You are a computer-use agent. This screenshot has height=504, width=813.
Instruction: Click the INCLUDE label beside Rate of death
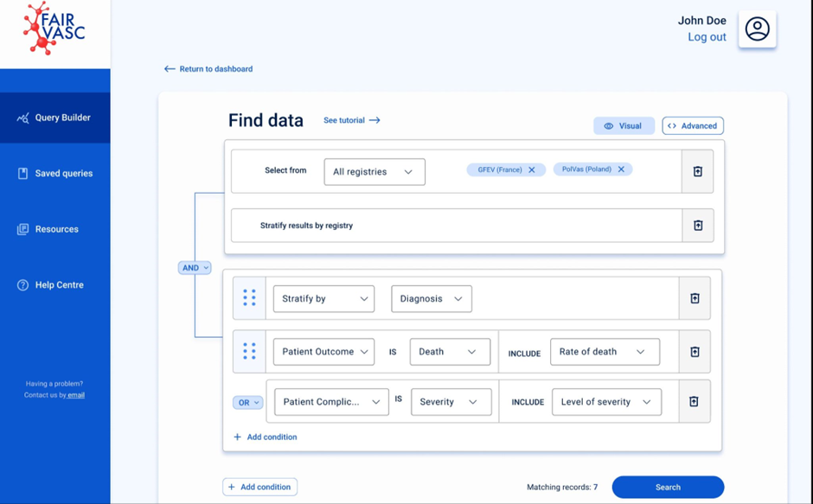point(524,354)
